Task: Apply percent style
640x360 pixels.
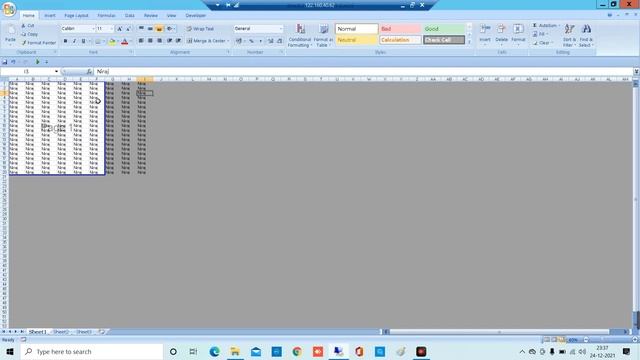Action: pyautogui.click(x=251, y=41)
